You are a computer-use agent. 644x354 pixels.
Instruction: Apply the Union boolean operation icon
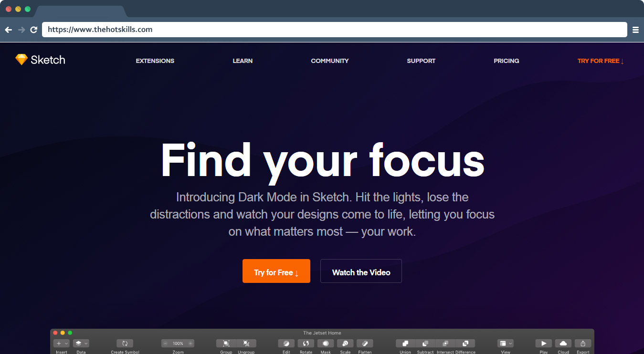pos(405,344)
